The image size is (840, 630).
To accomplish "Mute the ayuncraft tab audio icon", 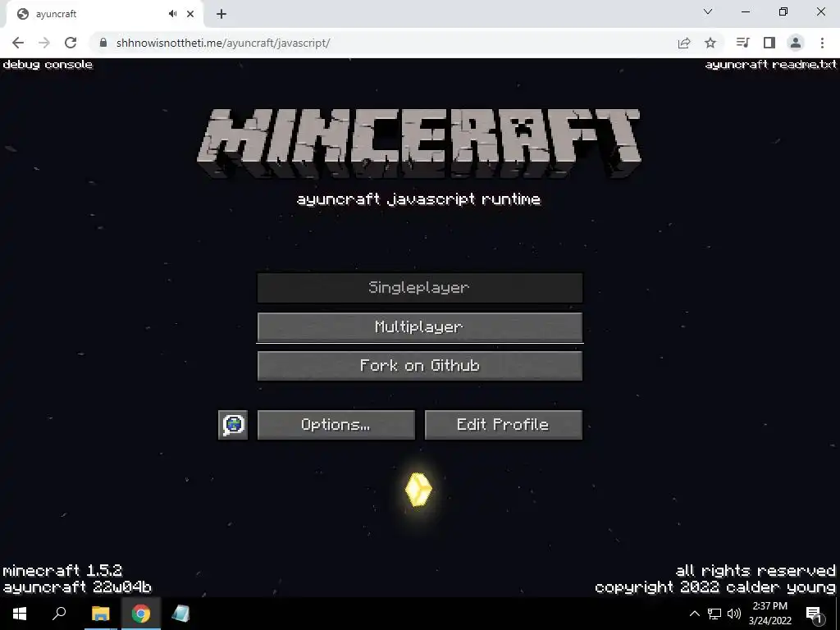I will click(x=172, y=14).
